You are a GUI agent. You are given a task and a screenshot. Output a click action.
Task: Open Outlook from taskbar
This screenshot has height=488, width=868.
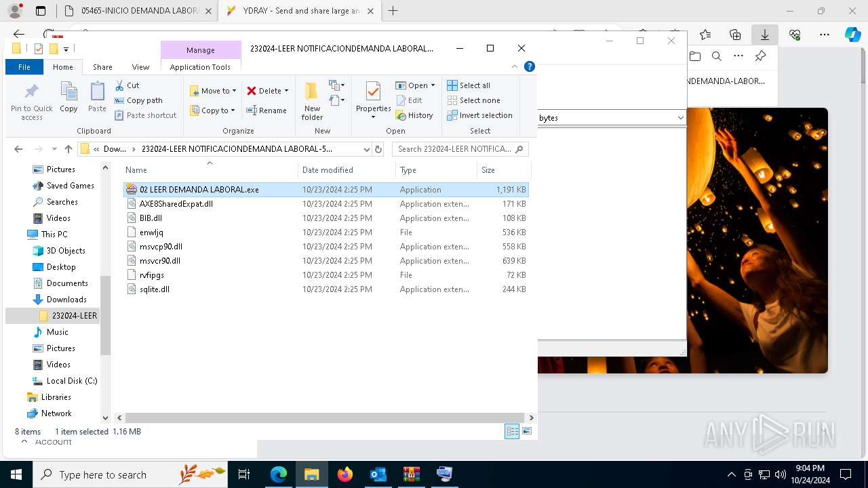click(x=378, y=474)
